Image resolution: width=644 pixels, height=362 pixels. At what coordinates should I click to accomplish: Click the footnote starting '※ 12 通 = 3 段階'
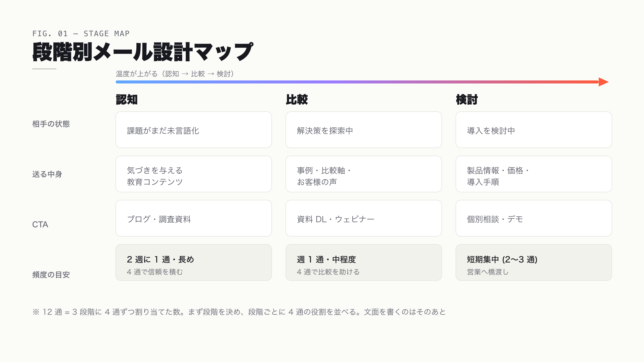pos(239,312)
